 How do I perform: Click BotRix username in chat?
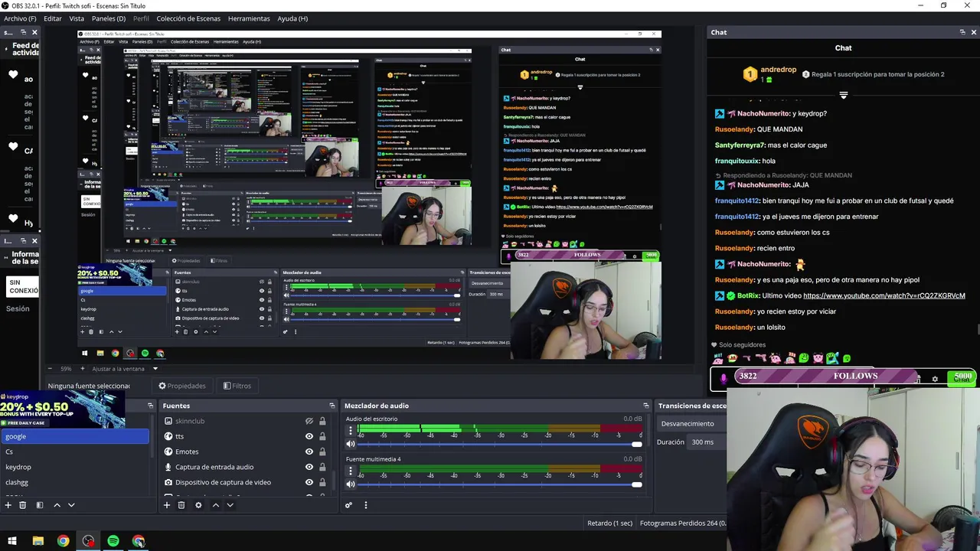tap(747, 295)
